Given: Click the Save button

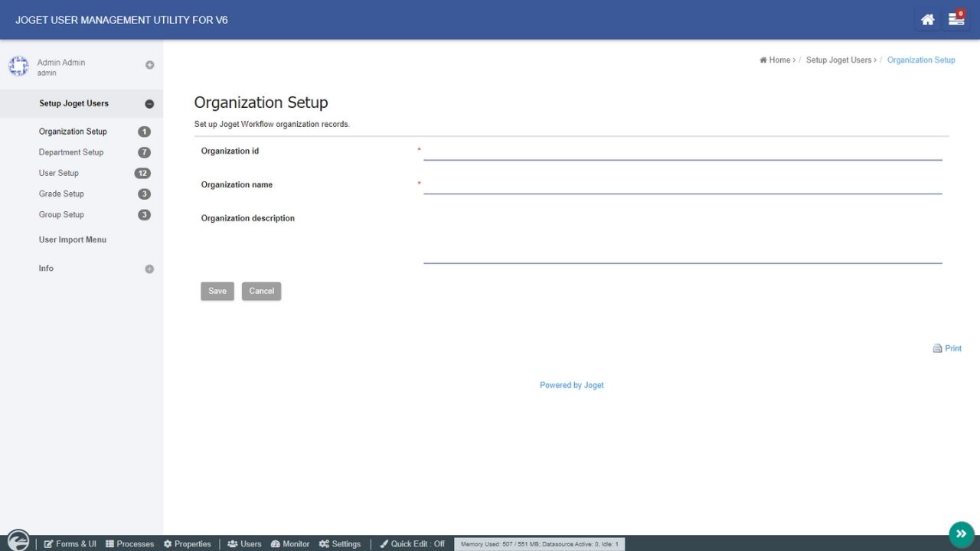Looking at the screenshot, I should (x=217, y=291).
